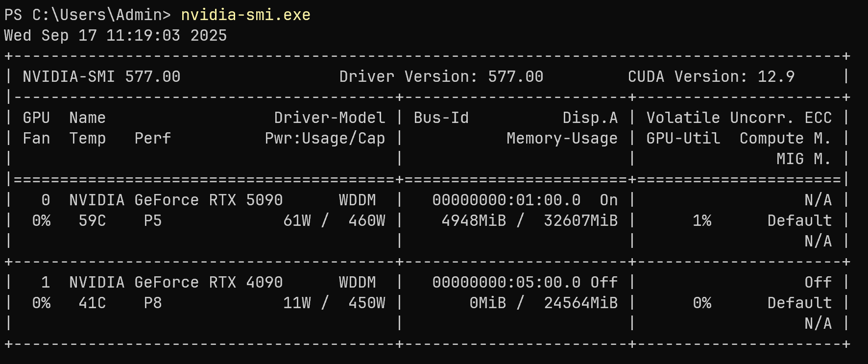This screenshot has height=364, width=868.
Task: Click the Compute M. column header
Action: coord(786,138)
